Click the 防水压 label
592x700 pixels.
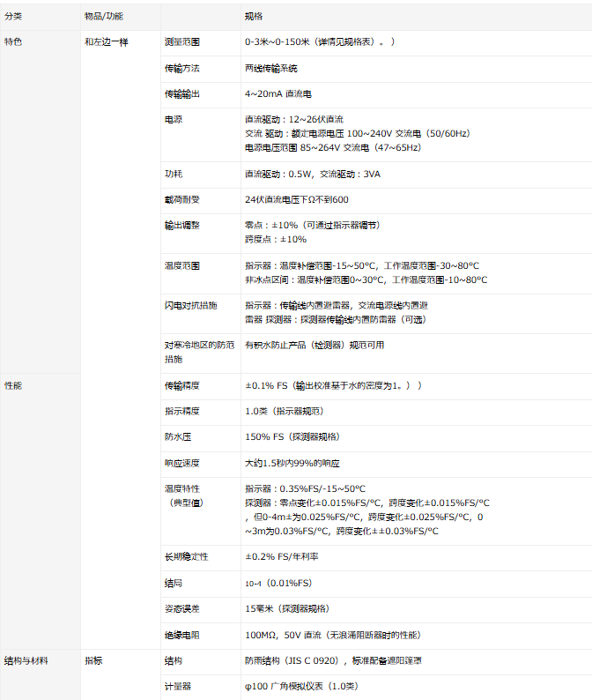pos(178,436)
